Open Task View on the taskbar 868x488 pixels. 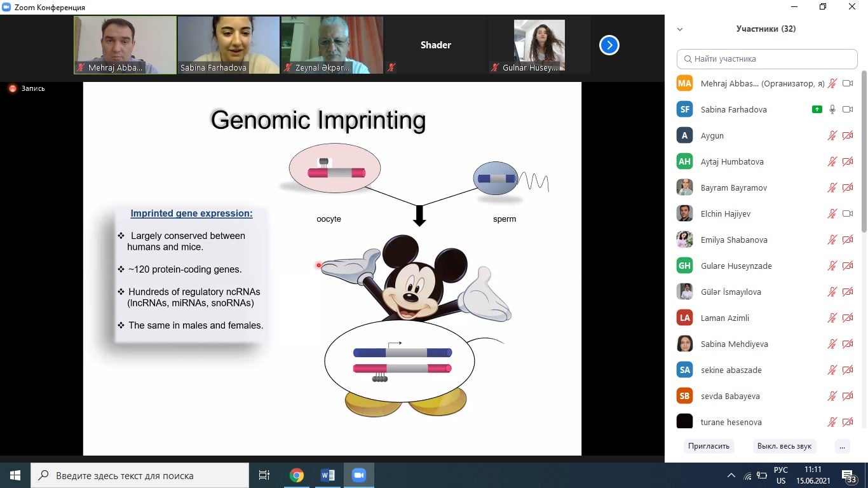[x=264, y=475]
